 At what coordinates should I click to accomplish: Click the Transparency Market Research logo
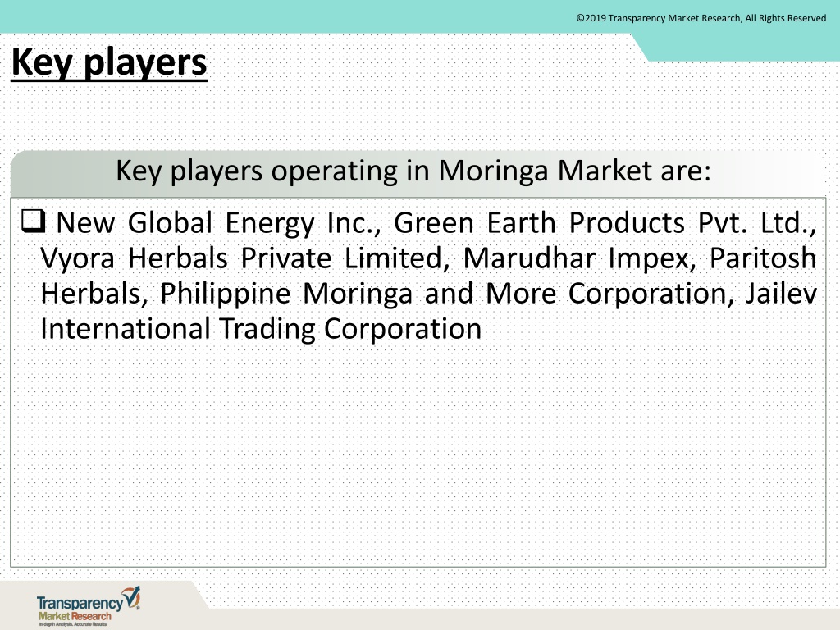tap(89, 606)
